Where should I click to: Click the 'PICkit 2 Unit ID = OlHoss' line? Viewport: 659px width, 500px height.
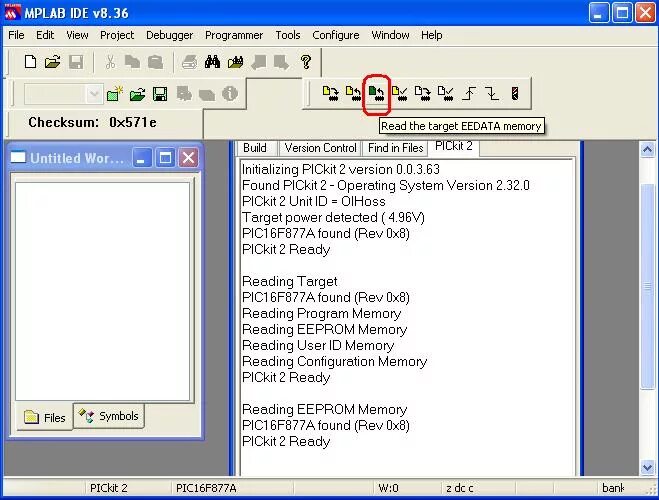point(314,201)
